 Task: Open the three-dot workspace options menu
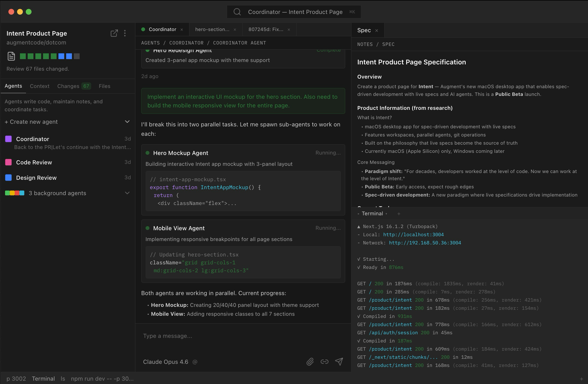point(125,33)
